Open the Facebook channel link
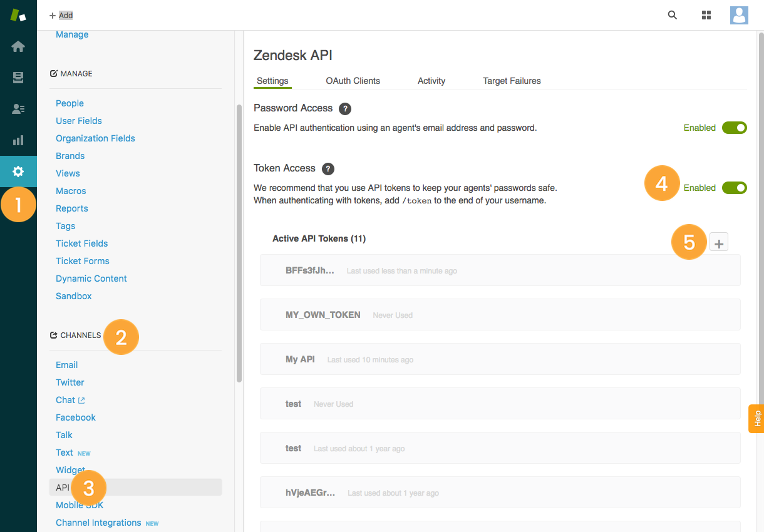 (76, 417)
